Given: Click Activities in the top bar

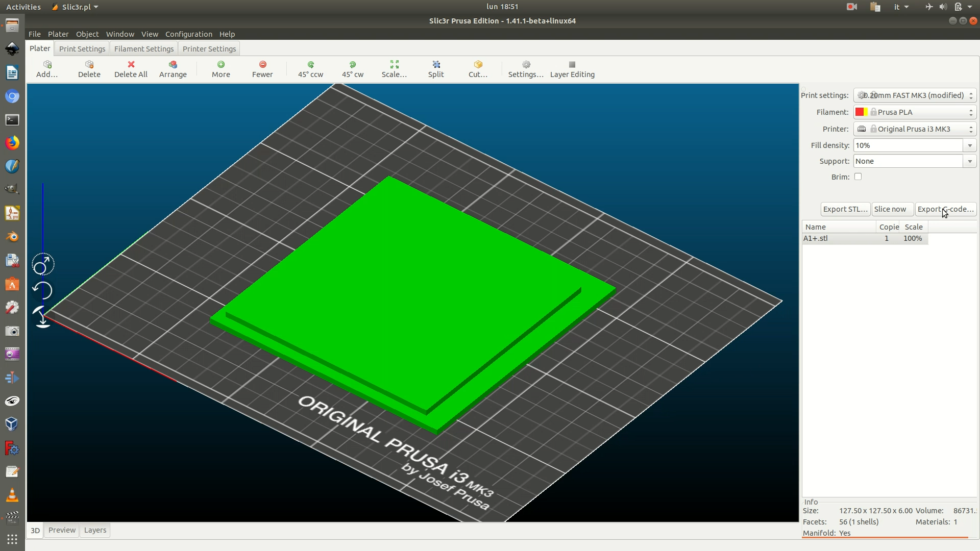Looking at the screenshot, I should click(x=23, y=7).
